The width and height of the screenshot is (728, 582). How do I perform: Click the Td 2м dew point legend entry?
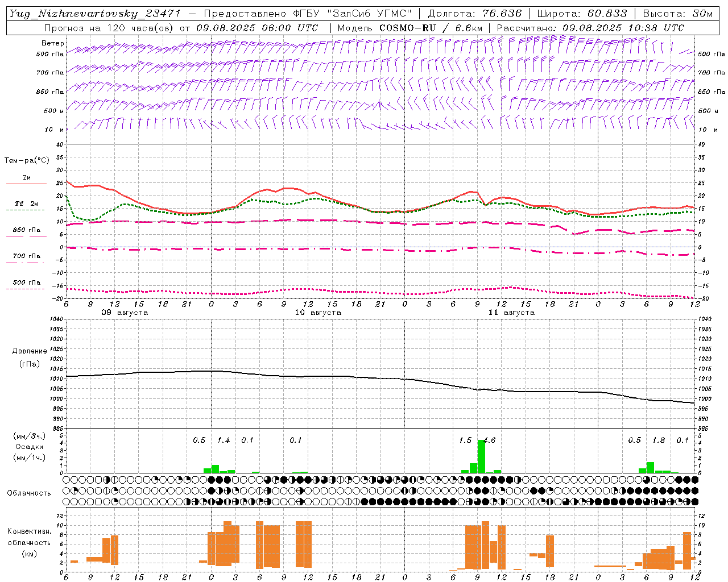[26, 205]
